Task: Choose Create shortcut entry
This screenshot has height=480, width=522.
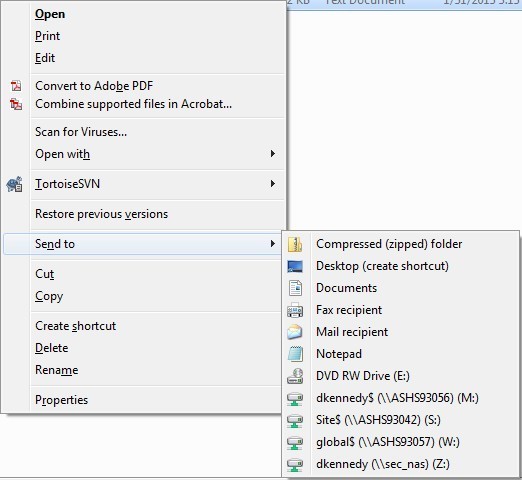Action: coord(75,326)
